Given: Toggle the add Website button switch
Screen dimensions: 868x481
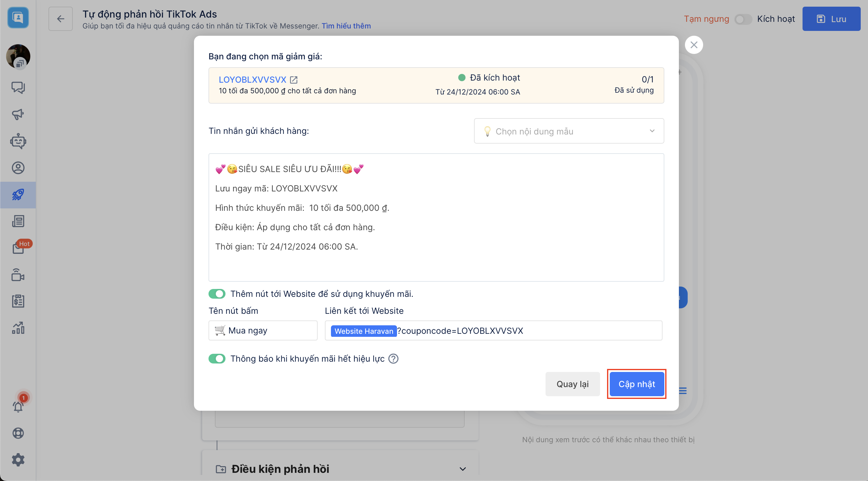Looking at the screenshot, I should 217,294.
